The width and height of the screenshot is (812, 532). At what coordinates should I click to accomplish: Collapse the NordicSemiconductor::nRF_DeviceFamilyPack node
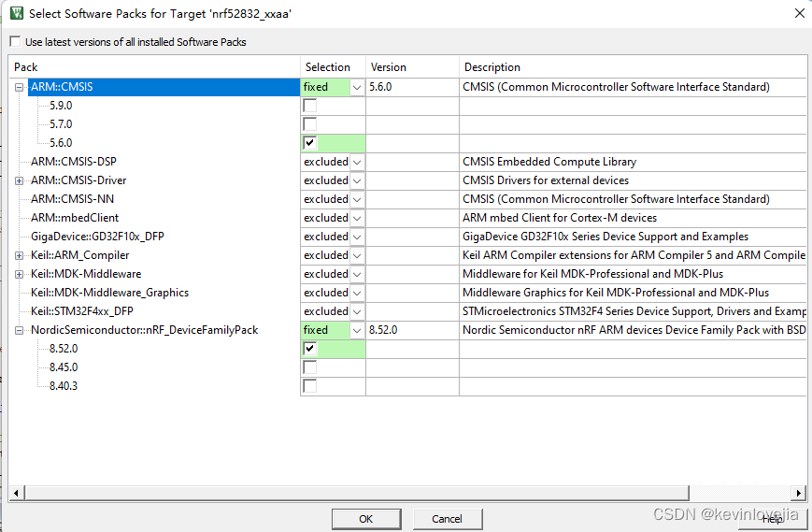[x=20, y=330]
